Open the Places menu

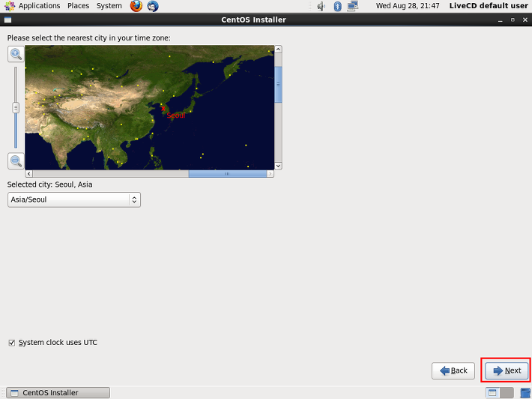point(78,6)
